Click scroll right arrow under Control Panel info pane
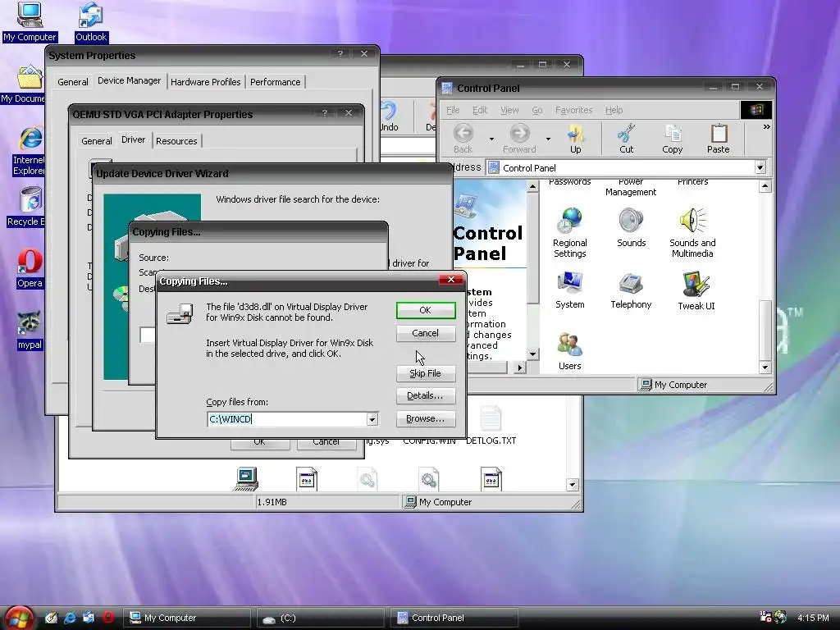 pyautogui.click(x=519, y=367)
